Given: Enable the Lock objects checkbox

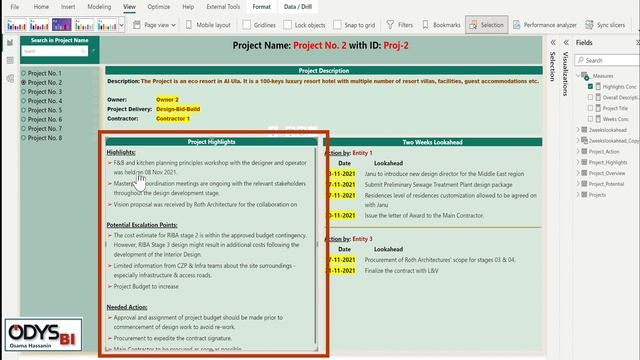Looking at the screenshot, I should pos(288,25).
